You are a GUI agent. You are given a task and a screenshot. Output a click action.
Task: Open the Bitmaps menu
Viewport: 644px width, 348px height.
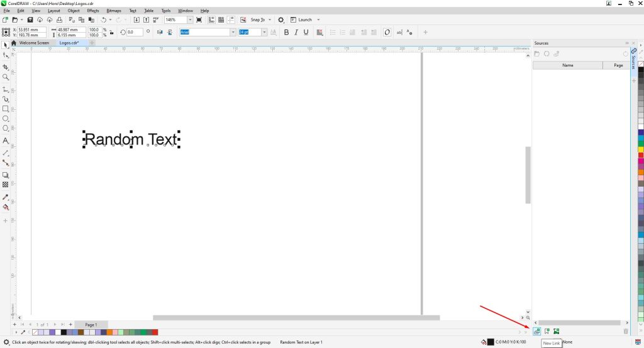(x=114, y=11)
